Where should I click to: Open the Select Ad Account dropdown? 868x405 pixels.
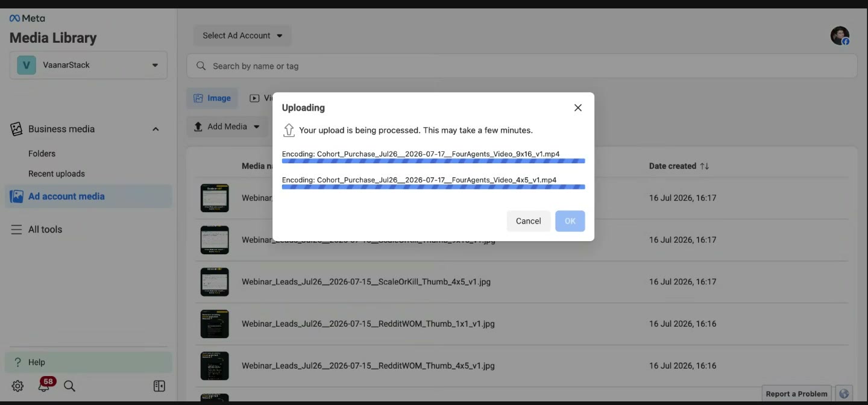[x=242, y=36]
